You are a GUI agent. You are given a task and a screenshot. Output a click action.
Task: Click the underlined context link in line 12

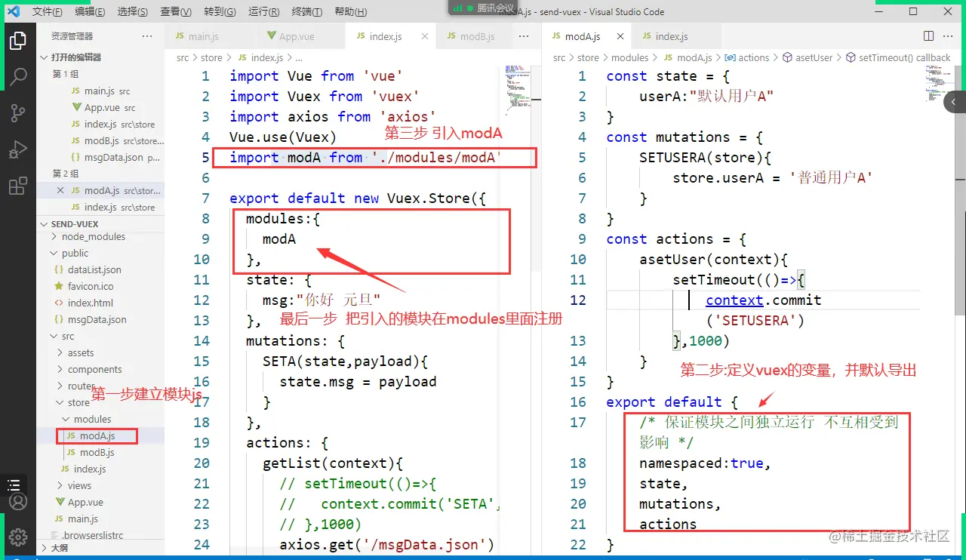tap(734, 300)
